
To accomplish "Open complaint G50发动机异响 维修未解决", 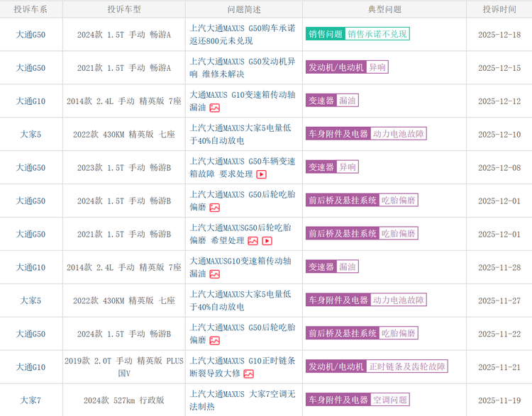I will pyautogui.click(x=243, y=67).
